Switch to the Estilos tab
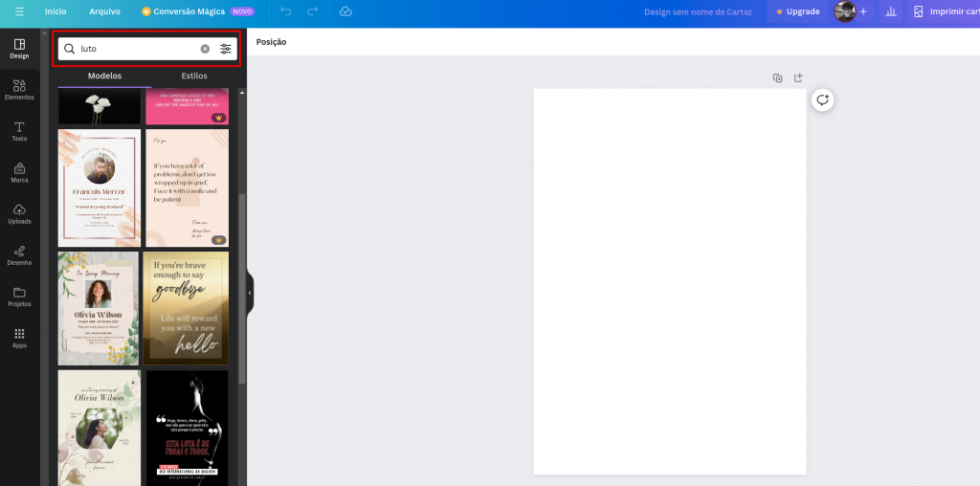Viewport: 980px width, 486px height. click(x=194, y=76)
